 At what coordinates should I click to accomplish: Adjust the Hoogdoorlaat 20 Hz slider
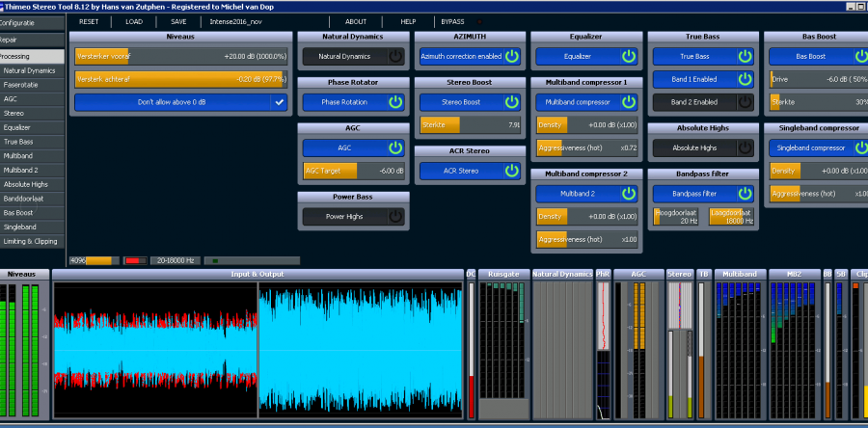pyautogui.click(x=675, y=217)
